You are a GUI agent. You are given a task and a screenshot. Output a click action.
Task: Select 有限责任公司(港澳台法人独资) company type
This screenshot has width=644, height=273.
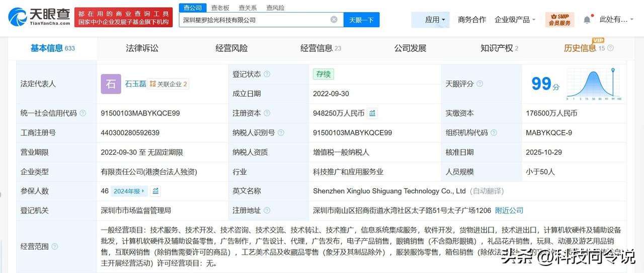coord(149,172)
